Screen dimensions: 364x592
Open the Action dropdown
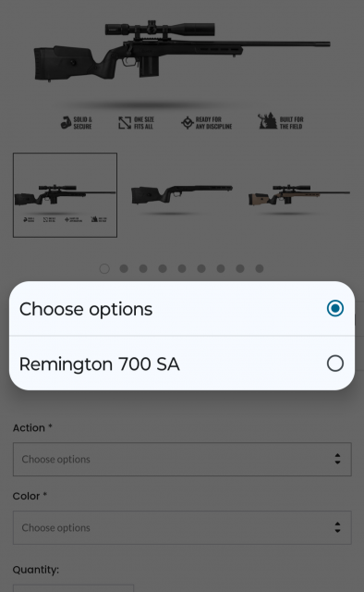coord(182,459)
